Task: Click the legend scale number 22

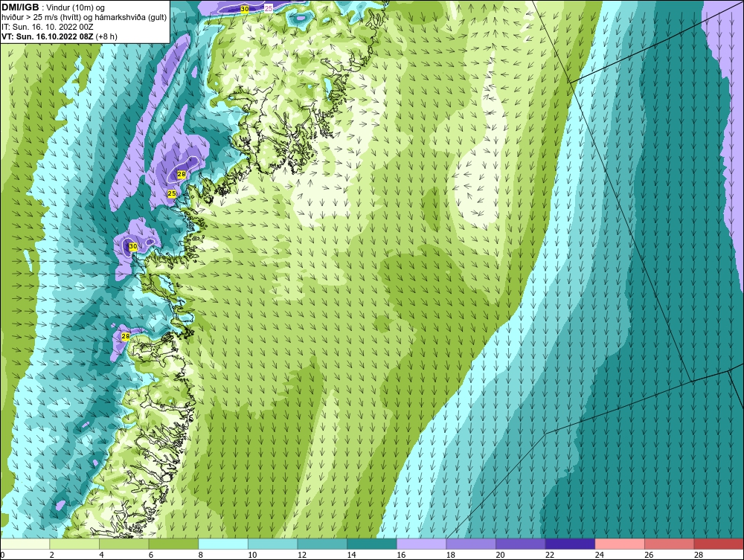Action: point(550,555)
